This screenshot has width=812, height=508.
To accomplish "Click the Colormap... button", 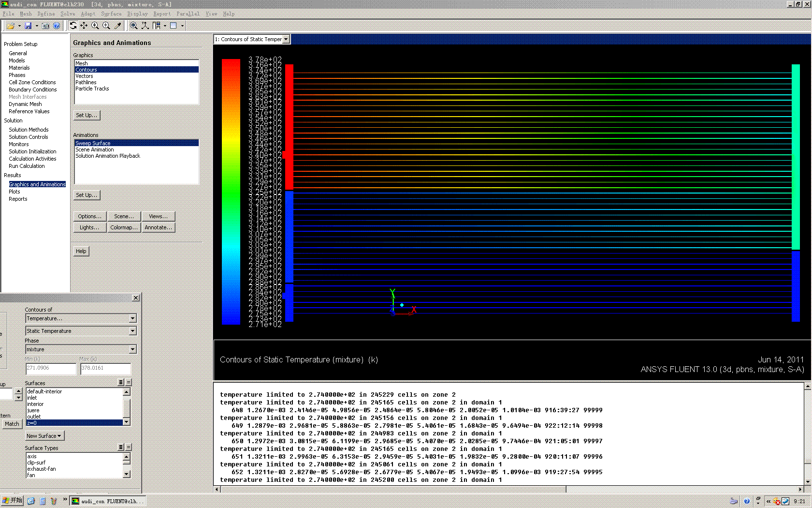I will click(x=124, y=227).
